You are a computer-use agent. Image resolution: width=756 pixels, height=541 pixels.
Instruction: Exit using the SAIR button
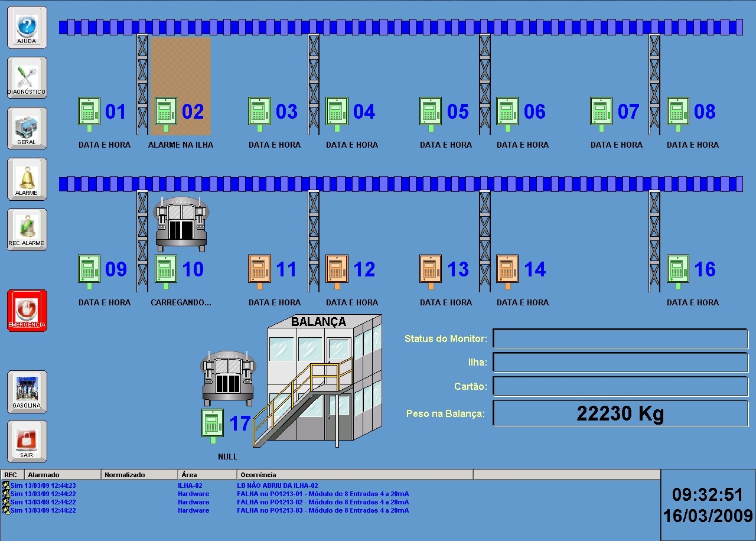point(27,441)
